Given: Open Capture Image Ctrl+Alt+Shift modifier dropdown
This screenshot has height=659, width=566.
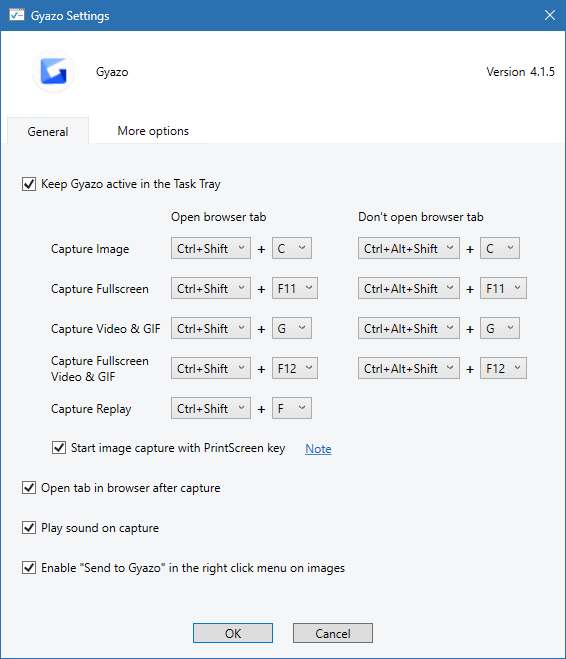Looking at the screenshot, I should pos(409,248).
